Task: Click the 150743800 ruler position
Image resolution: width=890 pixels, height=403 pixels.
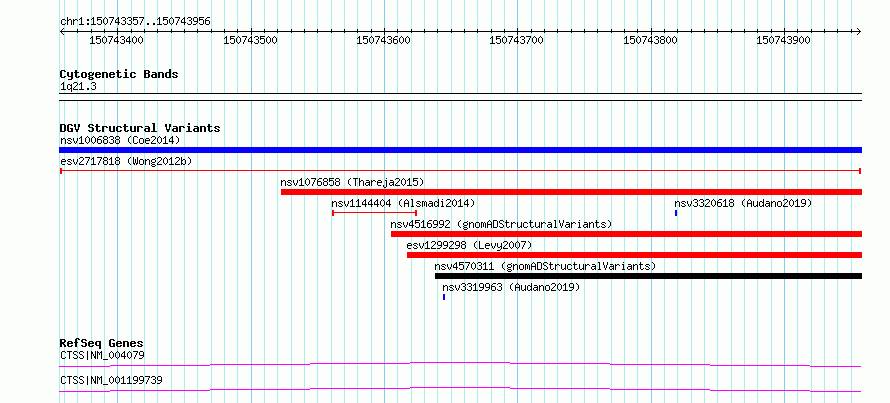Action: pos(650,40)
